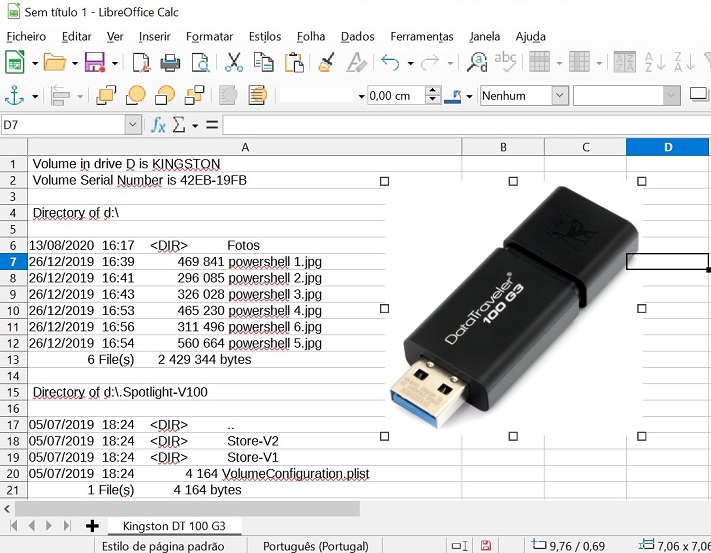Click the Bring to front icon
The image size is (711, 553).
pos(106,96)
